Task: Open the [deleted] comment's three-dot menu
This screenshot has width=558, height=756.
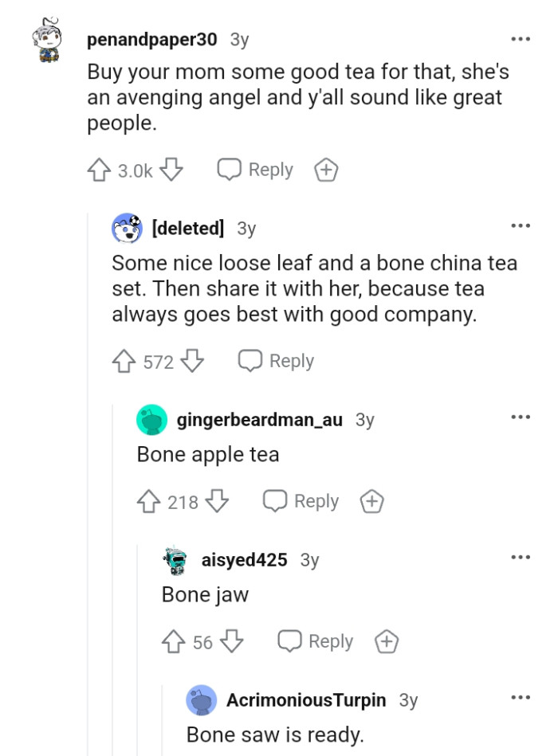Action: coord(520,225)
